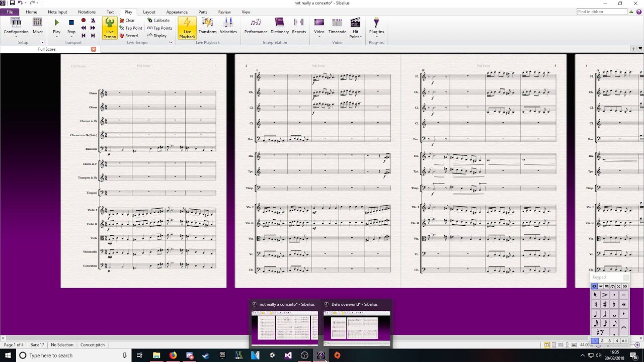Open the Live Tempo group dialog launcher
This screenshot has width=644, height=362.
tap(171, 42)
